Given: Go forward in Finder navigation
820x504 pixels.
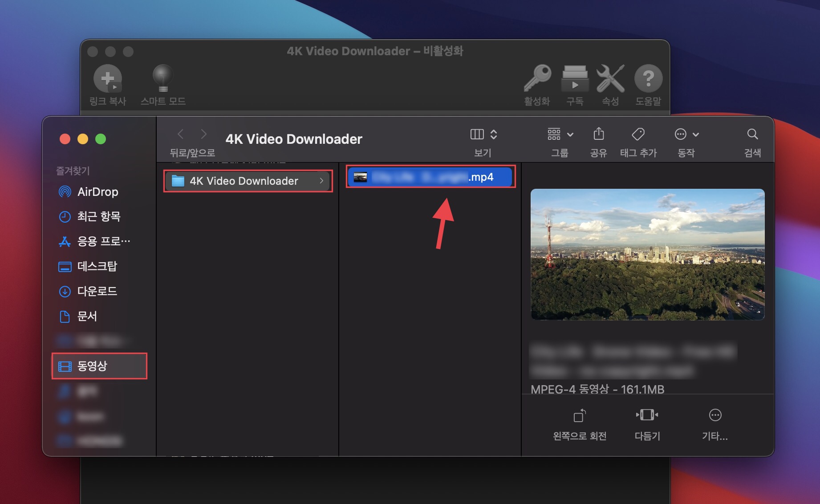Looking at the screenshot, I should click(x=203, y=134).
